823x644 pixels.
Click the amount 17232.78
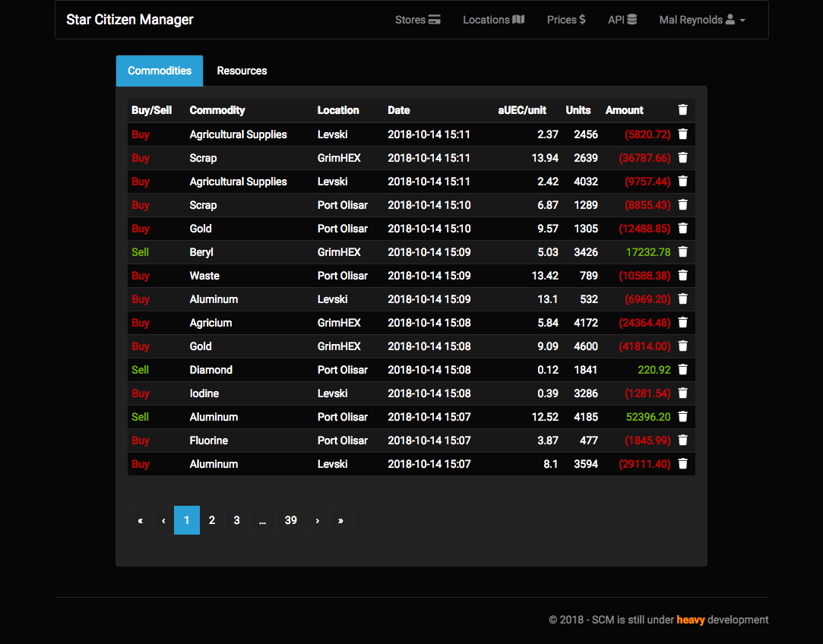point(648,252)
